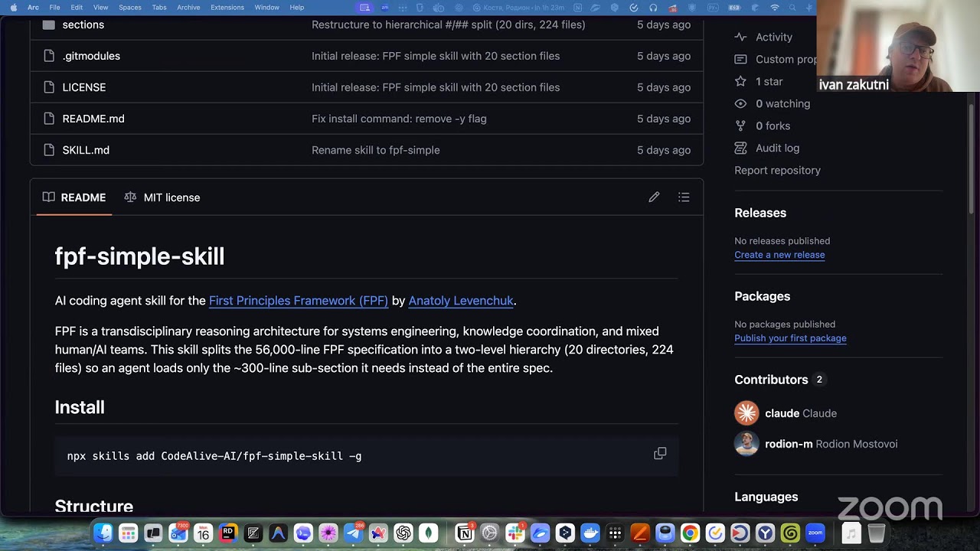This screenshot has height=551, width=980.
Task: Click Report repository
Action: [777, 170]
